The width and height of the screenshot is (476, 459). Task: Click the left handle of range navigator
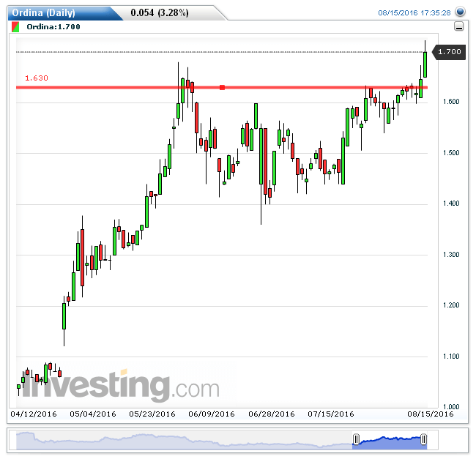(x=356, y=439)
